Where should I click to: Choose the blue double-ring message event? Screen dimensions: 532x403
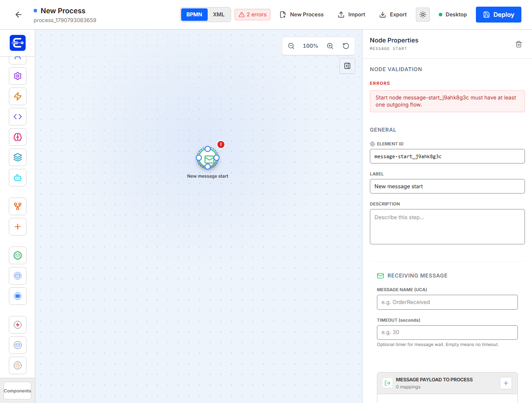[18, 276]
